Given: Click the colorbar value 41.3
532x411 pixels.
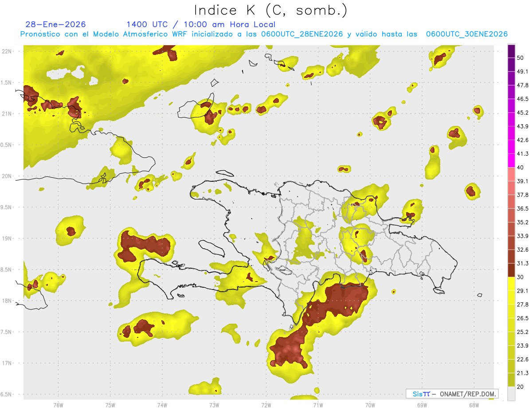Looking at the screenshot, I should 523,154.
